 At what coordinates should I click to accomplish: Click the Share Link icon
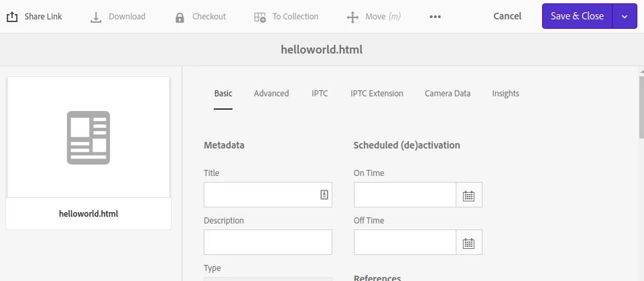click(x=12, y=17)
